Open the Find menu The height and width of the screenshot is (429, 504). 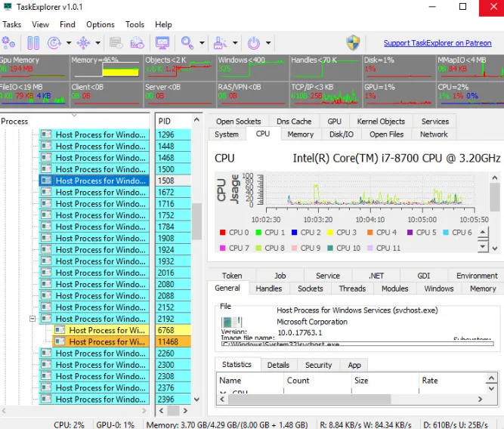click(x=67, y=24)
